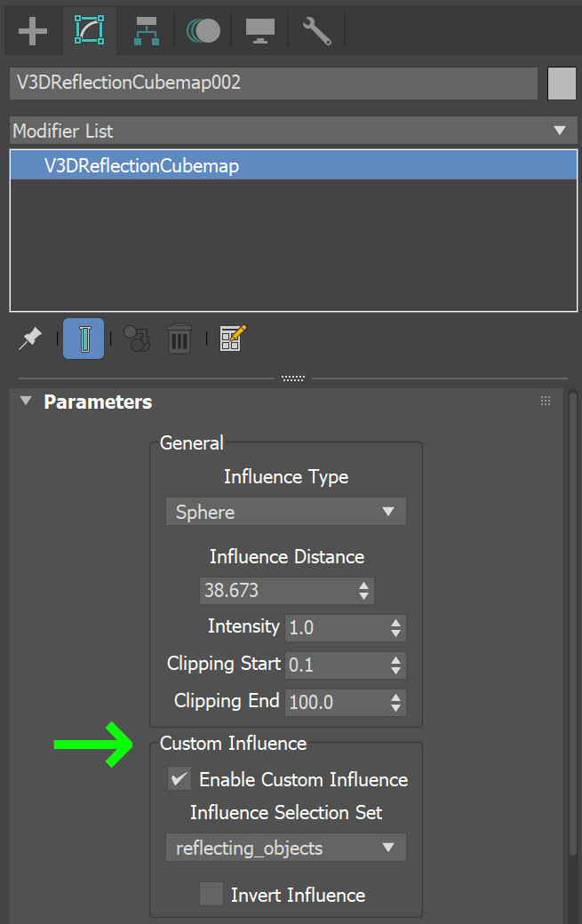Toggle the Pin Stack icon
This screenshot has width=582, height=924.
point(30,339)
